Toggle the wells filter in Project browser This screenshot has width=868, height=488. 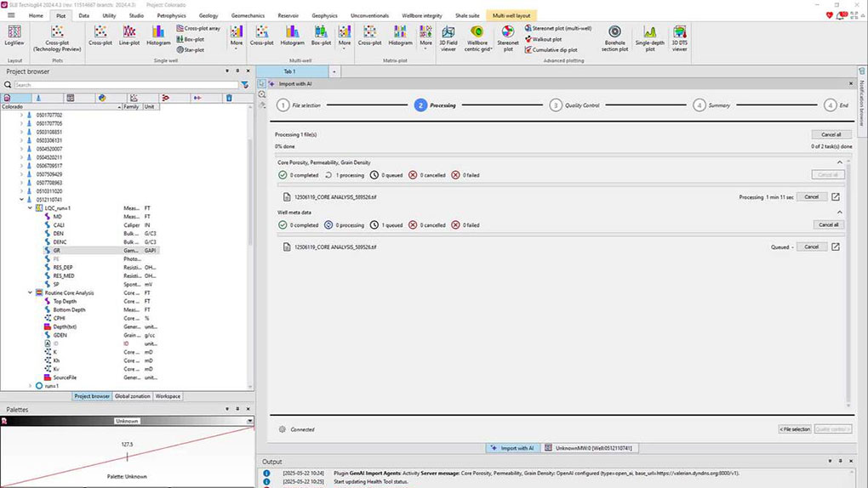tap(39, 98)
